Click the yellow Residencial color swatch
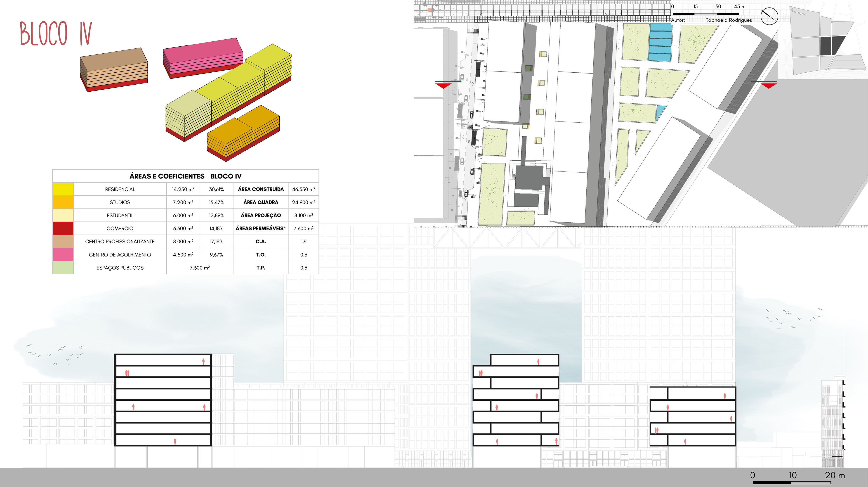This screenshot has height=487, width=868. [63, 189]
